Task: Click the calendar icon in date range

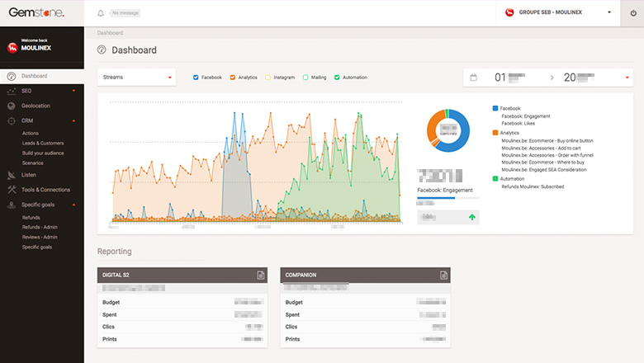Action: pos(474,78)
